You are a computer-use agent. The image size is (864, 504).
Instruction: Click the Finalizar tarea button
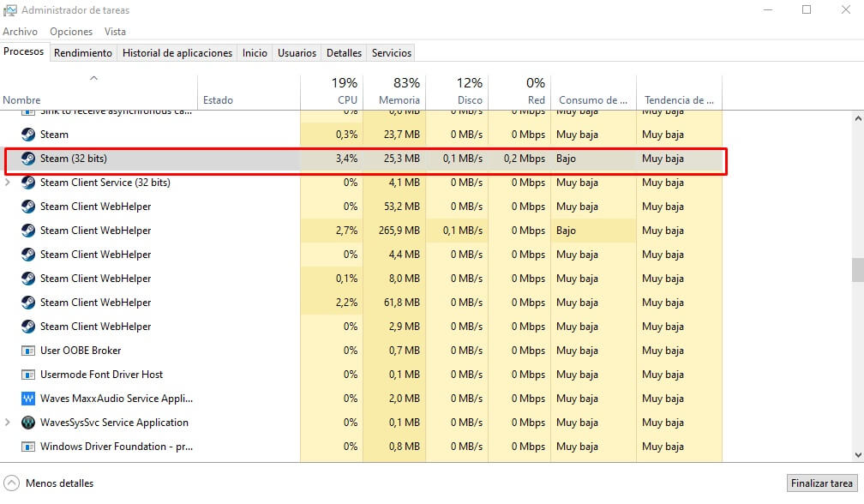822,483
